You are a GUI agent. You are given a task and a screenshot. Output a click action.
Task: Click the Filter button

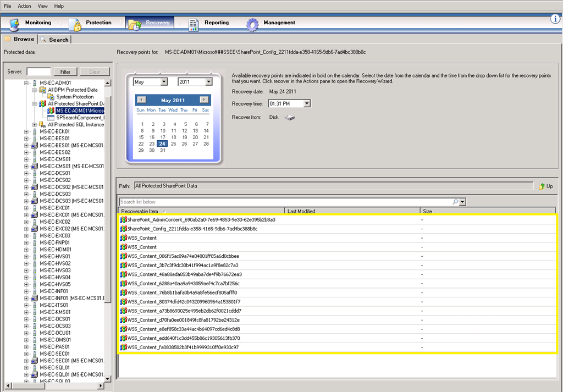click(x=65, y=72)
